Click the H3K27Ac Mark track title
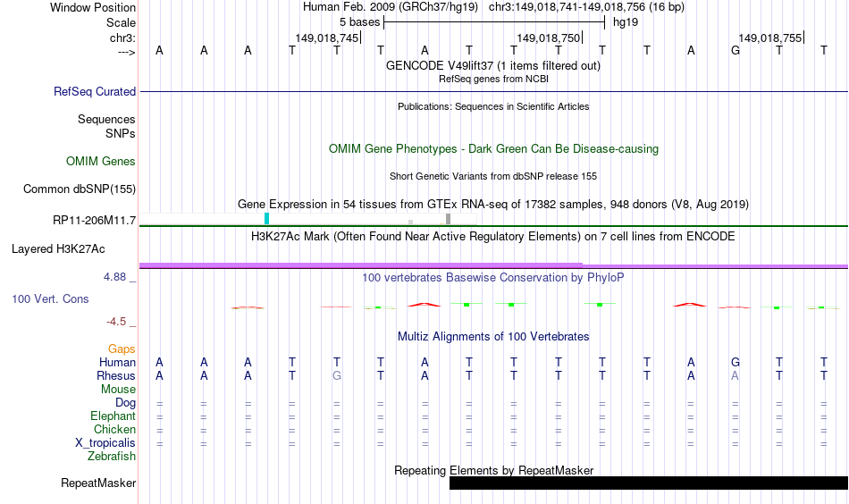Image resolution: width=849 pixels, height=504 pixels. tap(493, 237)
